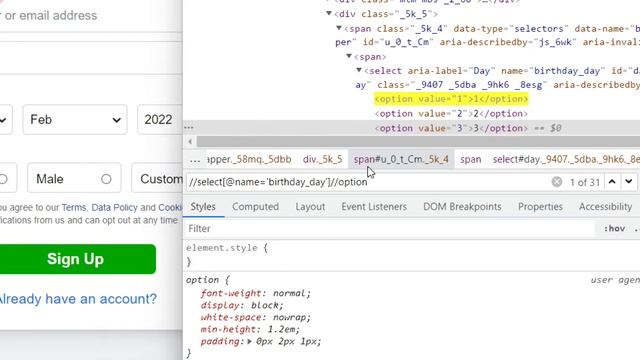Select the option value 3 line
The height and width of the screenshot is (360, 640).
coord(451,128)
